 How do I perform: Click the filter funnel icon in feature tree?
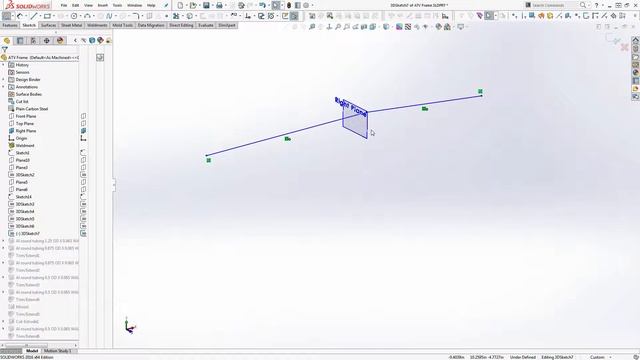pyautogui.click(x=4, y=49)
